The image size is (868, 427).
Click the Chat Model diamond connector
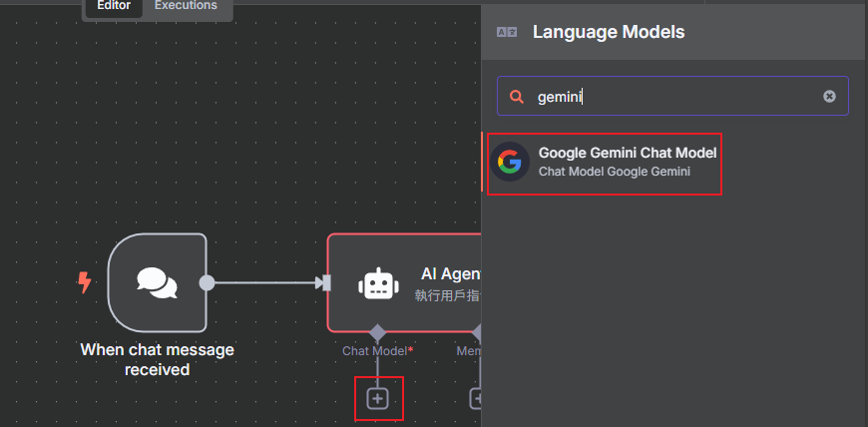377,332
